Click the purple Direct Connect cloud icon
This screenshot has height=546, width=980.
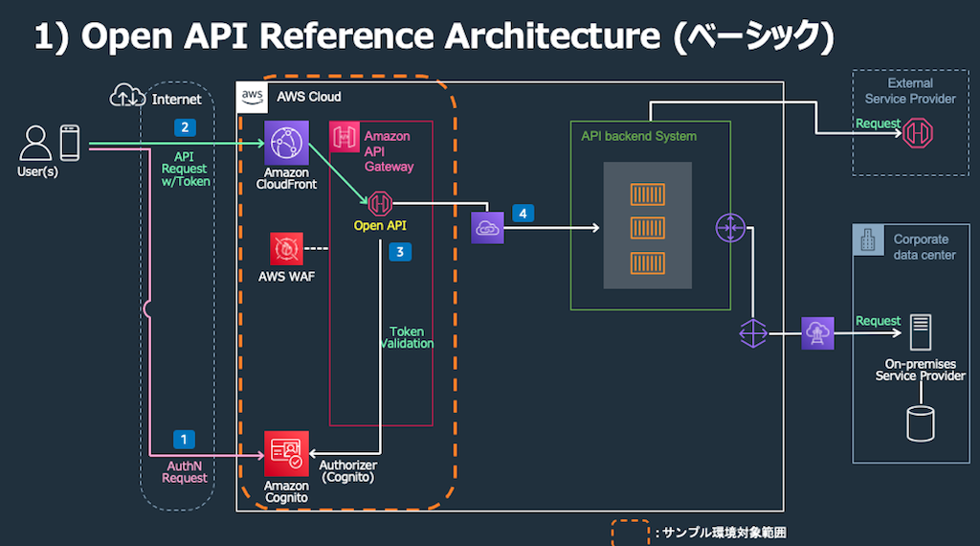(x=817, y=333)
